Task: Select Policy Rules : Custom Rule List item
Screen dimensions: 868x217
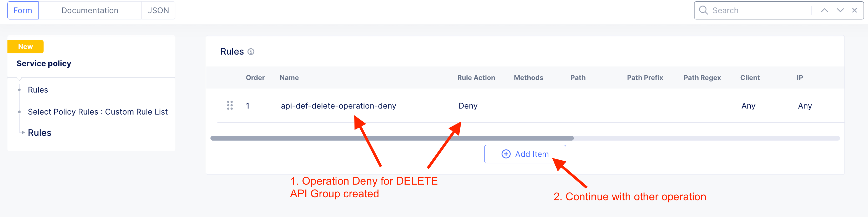Action: (x=97, y=112)
